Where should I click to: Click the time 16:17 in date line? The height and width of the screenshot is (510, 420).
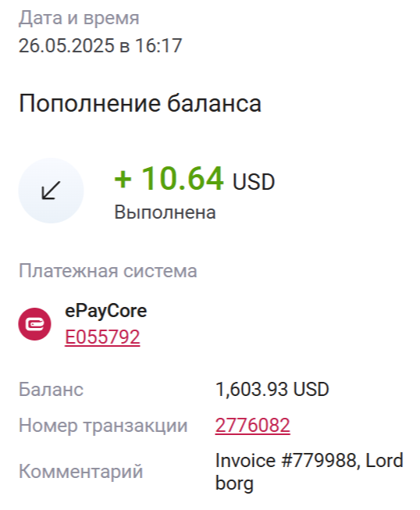pos(158,45)
